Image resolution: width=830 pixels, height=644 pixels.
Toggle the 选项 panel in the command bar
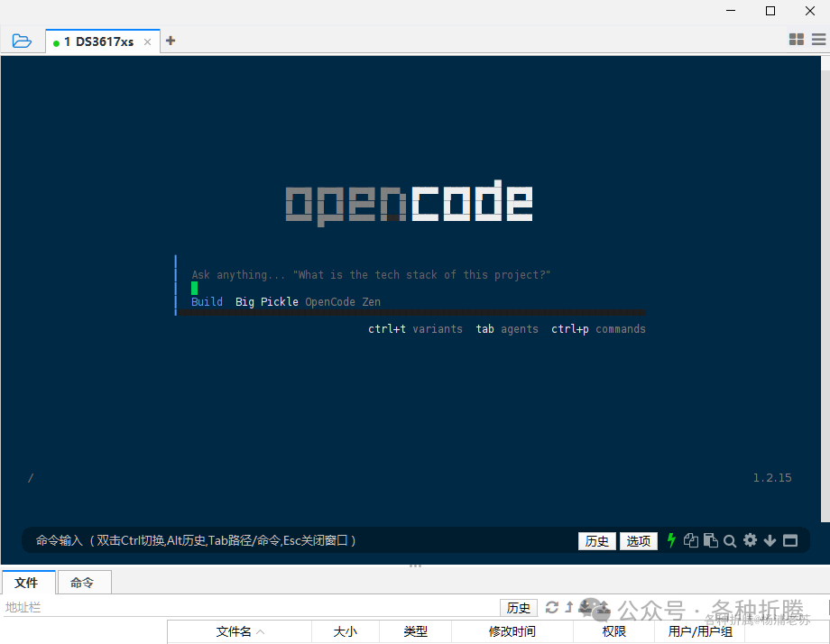(638, 540)
